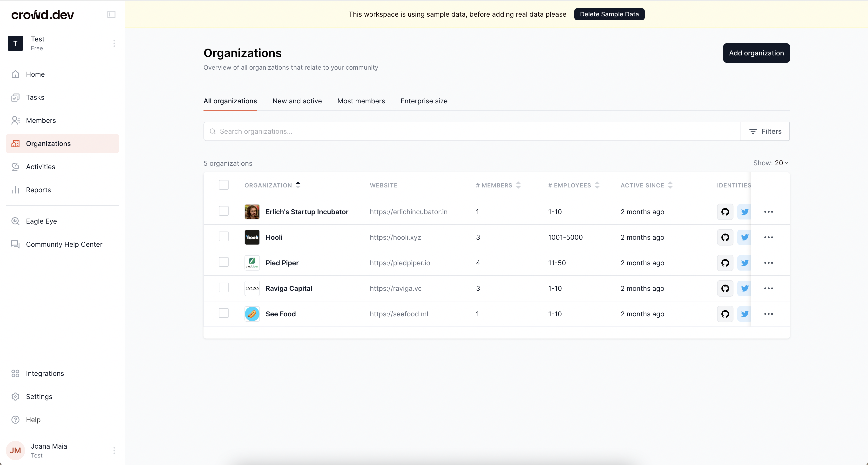Tick the See Food row checkbox

pyautogui.click(x=224, y=313)
